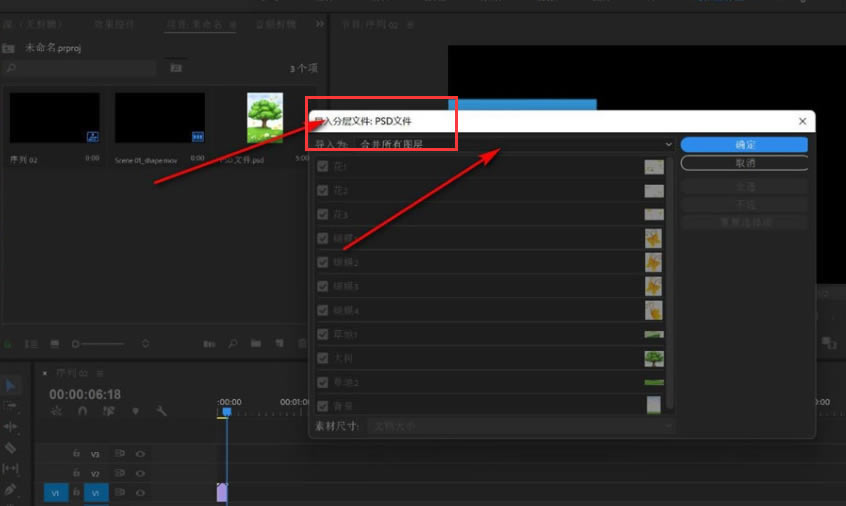This screenshot has width=846, height=506.
Task: Toggle the V1 track targeting button
Action: coord(96,493)
